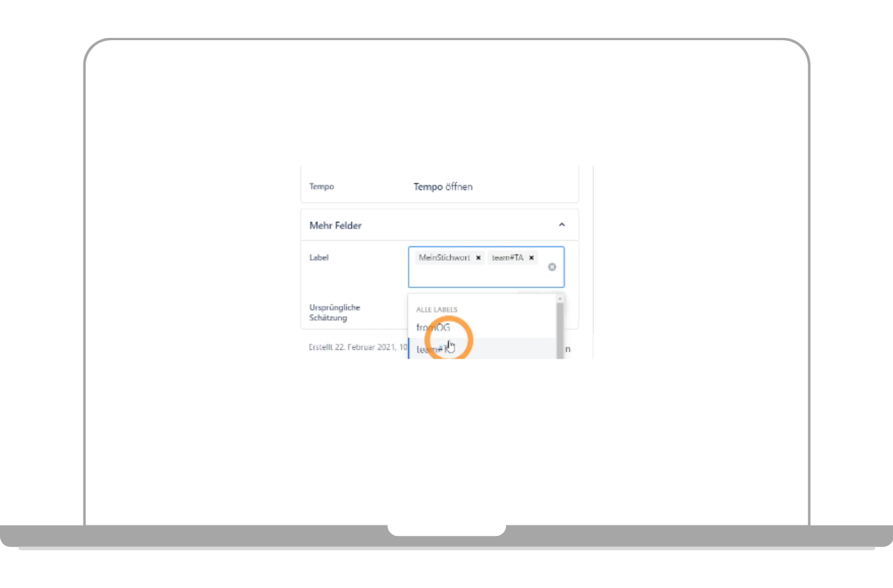Viewport: 893px width, 588px height.
Task: Click the Tempo field name
Action: (x=321, y=187)
